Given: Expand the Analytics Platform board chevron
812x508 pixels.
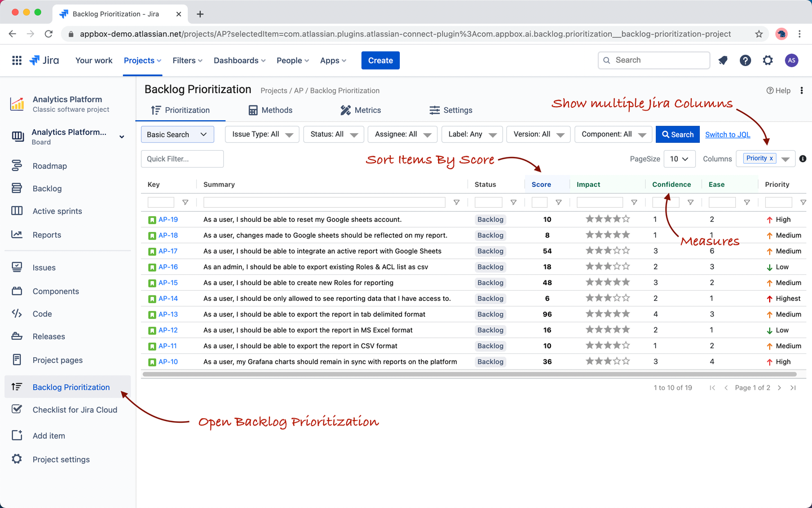Looking at the screenshot, I should click(x=122, y=137).
